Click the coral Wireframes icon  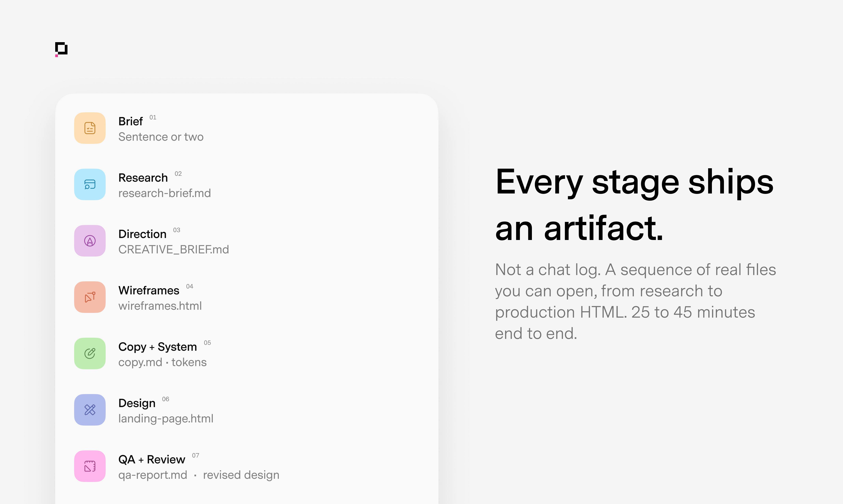(x=90, y=297)
